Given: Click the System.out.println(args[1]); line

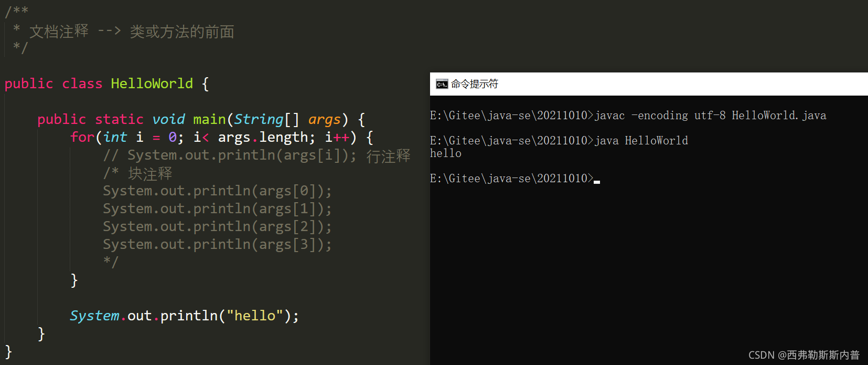Looking at the screenshot, I should [217, 208].
